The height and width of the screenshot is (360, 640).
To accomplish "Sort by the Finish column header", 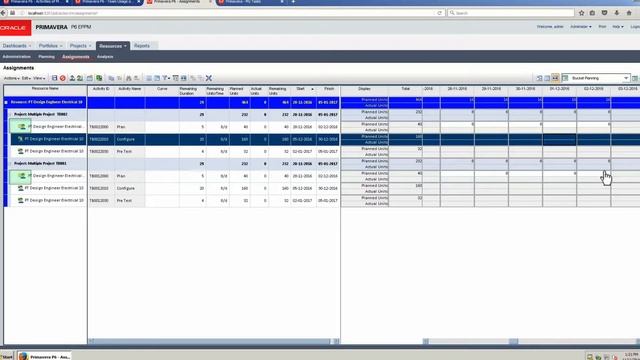I will (x=329, y=91).
